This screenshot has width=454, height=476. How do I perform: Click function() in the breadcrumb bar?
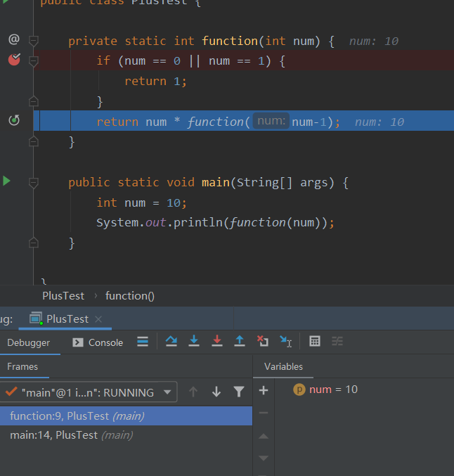tap(130, 296)
